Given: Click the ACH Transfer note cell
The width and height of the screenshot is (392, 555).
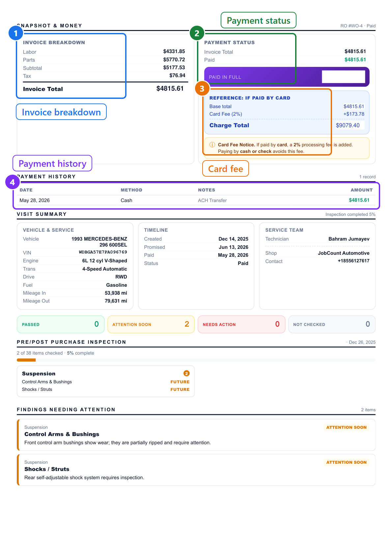Looking at the screenshot, I should tap(212, 200).
